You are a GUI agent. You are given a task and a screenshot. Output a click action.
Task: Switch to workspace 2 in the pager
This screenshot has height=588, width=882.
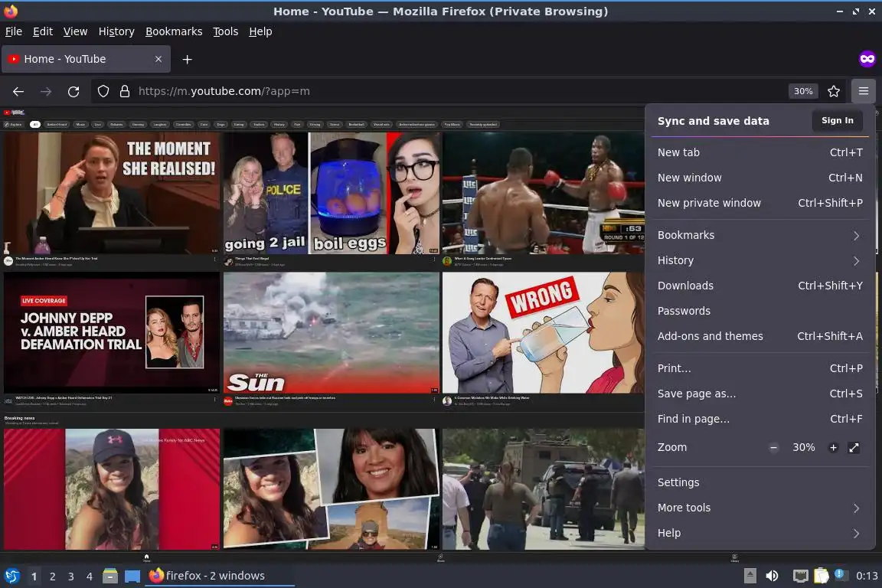coord(52,577)
